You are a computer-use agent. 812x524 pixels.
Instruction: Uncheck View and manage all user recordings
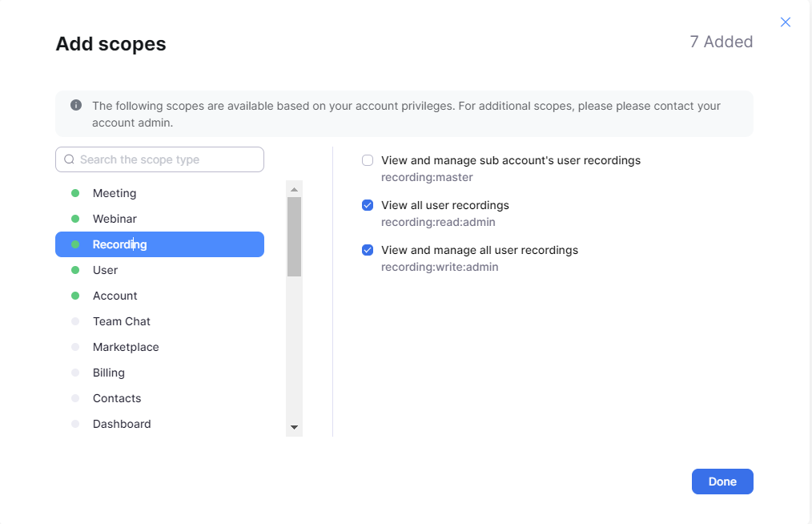(368, 250)
